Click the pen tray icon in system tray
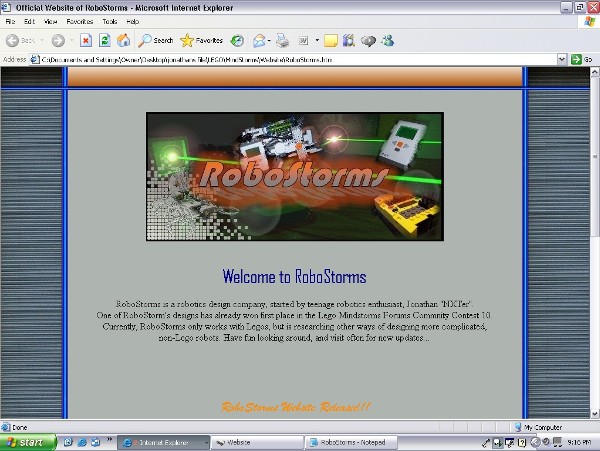The width and height of the screenshot is (600, 451). [486, 443]
